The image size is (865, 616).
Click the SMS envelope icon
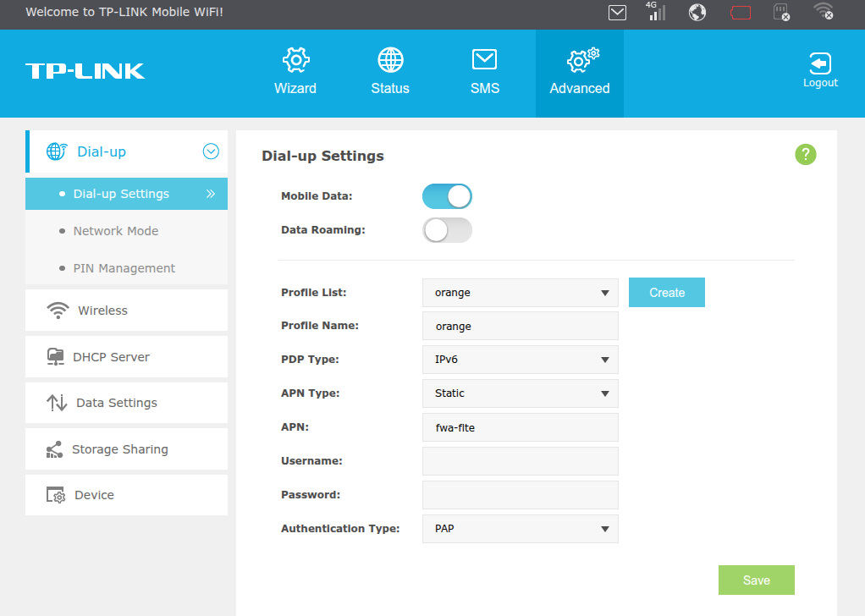click(x=484, y=59)
